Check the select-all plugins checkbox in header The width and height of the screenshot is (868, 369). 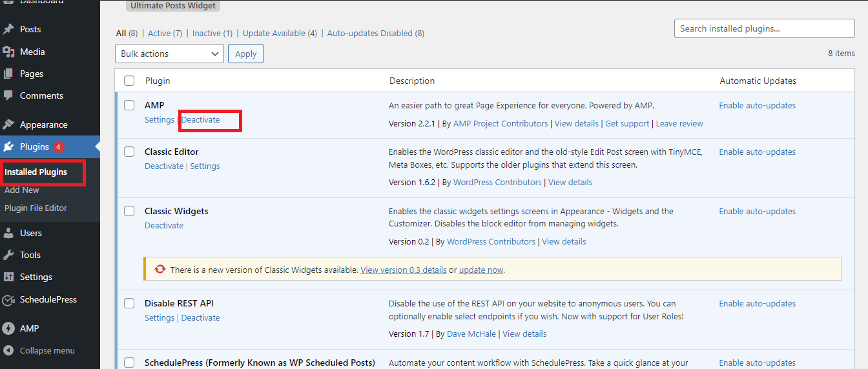point(129,81)
